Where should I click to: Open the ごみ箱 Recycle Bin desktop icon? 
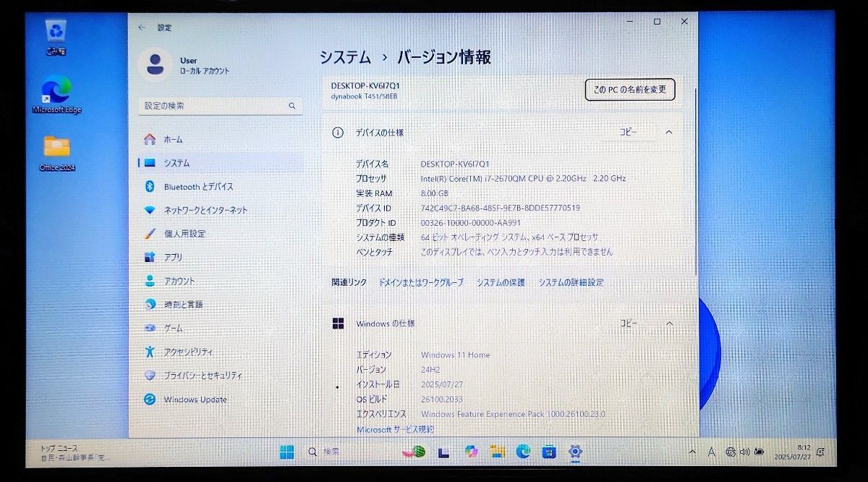point(56,37)
